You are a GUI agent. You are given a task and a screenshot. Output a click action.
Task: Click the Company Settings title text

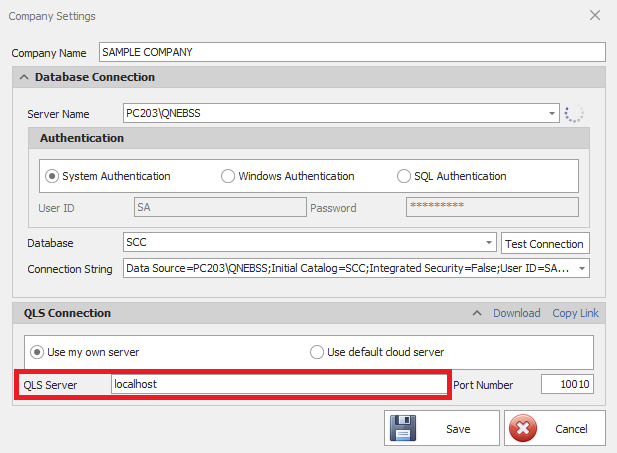point(52,16)
